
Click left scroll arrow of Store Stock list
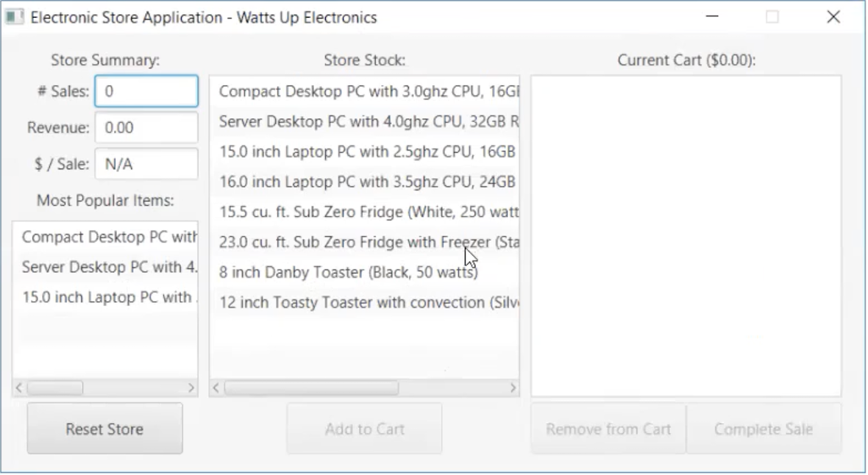[216, 388]
